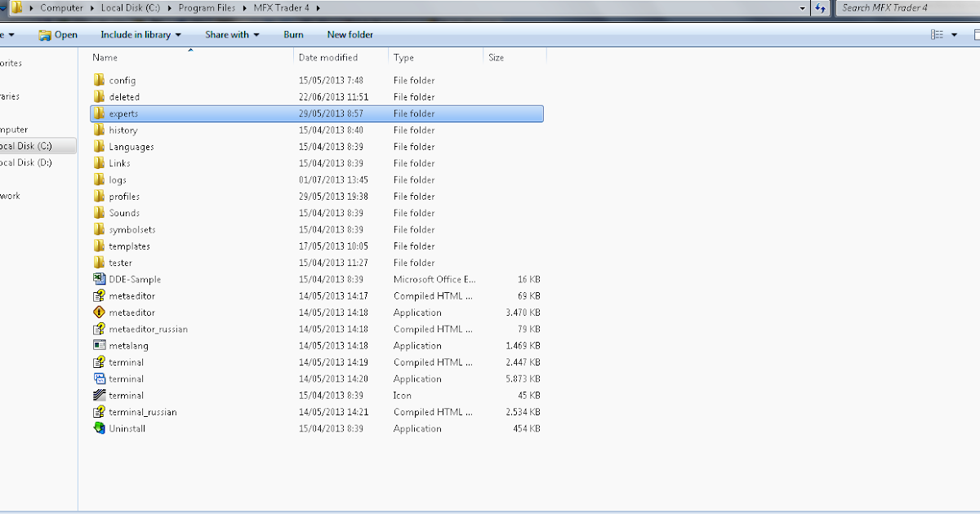The height and width of the screenshot is (514, 980).
Task: Click the Open toolbar button
Action: pos(58,34)
